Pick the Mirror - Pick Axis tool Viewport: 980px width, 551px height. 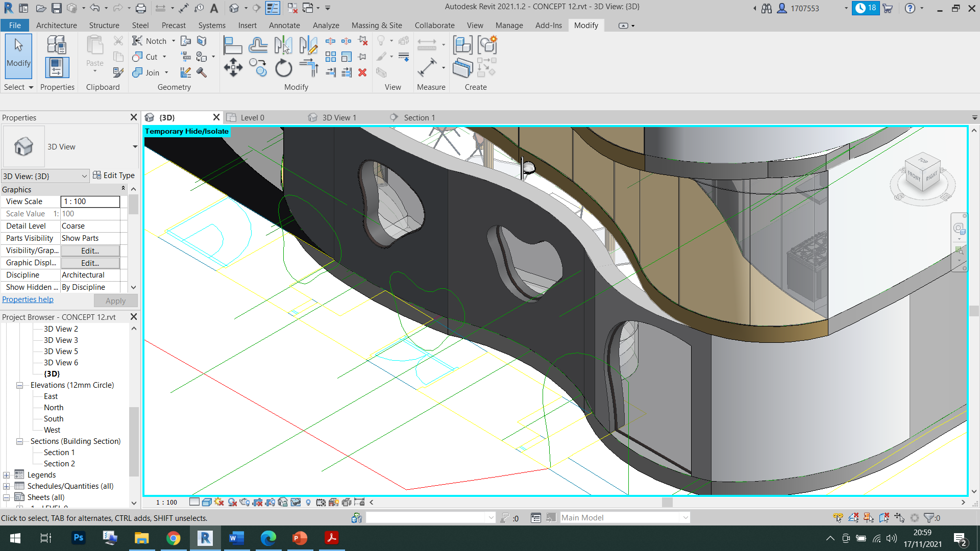pos(283,45)
